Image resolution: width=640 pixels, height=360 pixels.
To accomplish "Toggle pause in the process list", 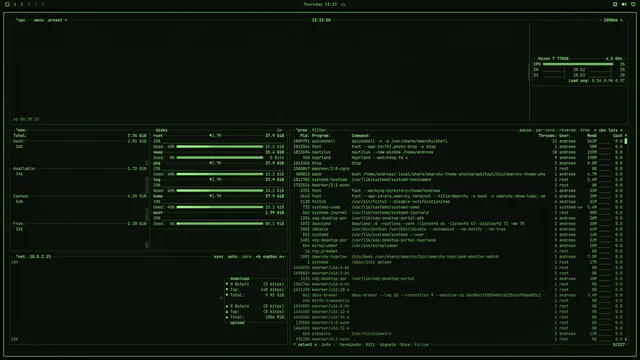I will pos(525,130).
